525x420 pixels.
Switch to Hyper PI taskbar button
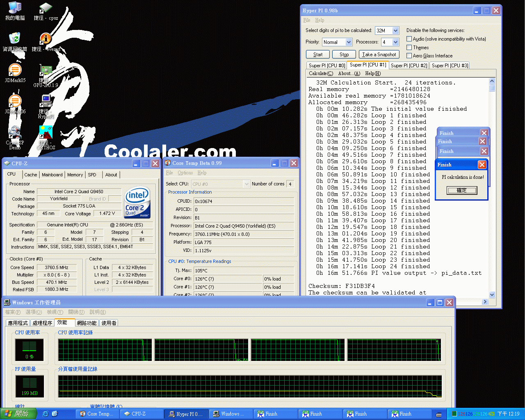186,414
